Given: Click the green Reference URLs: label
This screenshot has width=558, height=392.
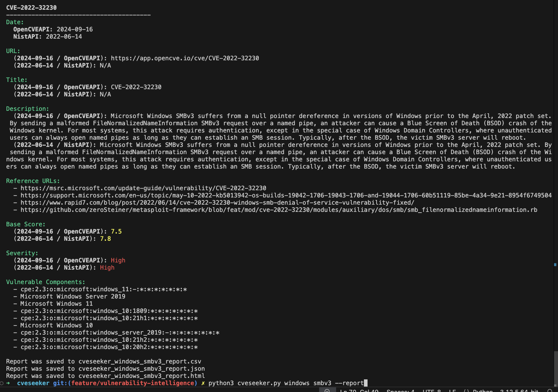Looking at the screenshot, I should click(x=33, y=181).
